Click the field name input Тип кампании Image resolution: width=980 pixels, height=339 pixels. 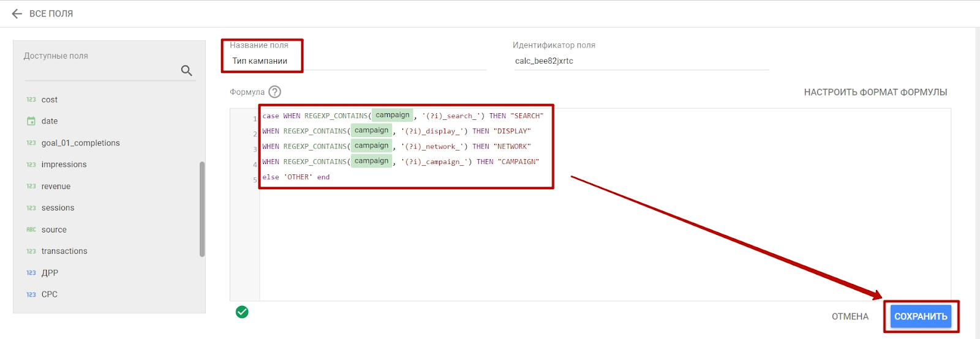tap(358, 61)
